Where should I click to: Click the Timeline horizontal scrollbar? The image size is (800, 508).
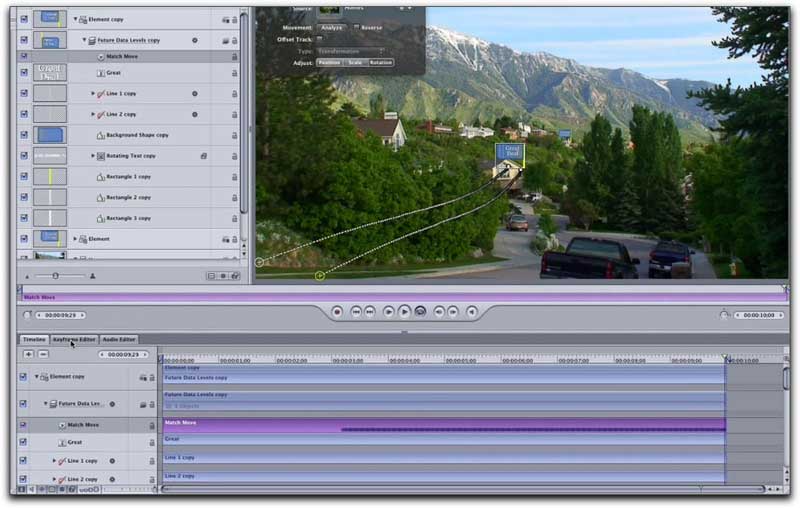click(463, 490)
